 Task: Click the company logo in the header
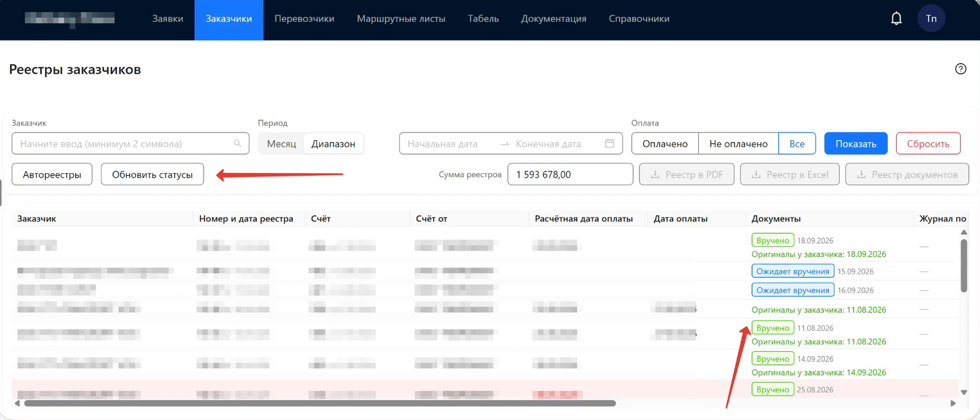(x=70, y=18)
